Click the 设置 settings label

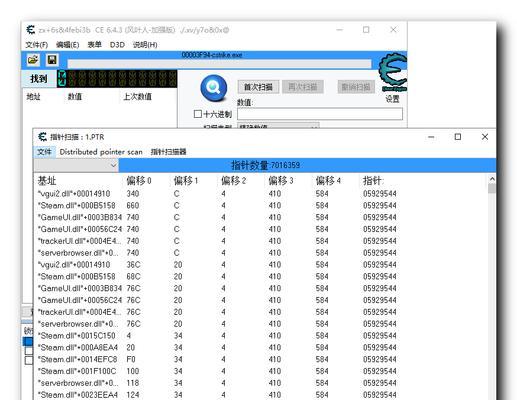tap(392, 99)
